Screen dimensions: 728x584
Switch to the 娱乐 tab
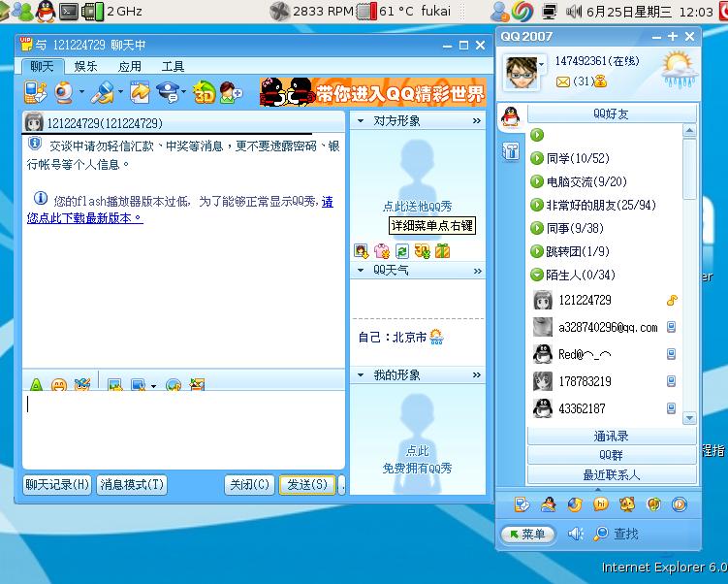click(x=86, y=66)
